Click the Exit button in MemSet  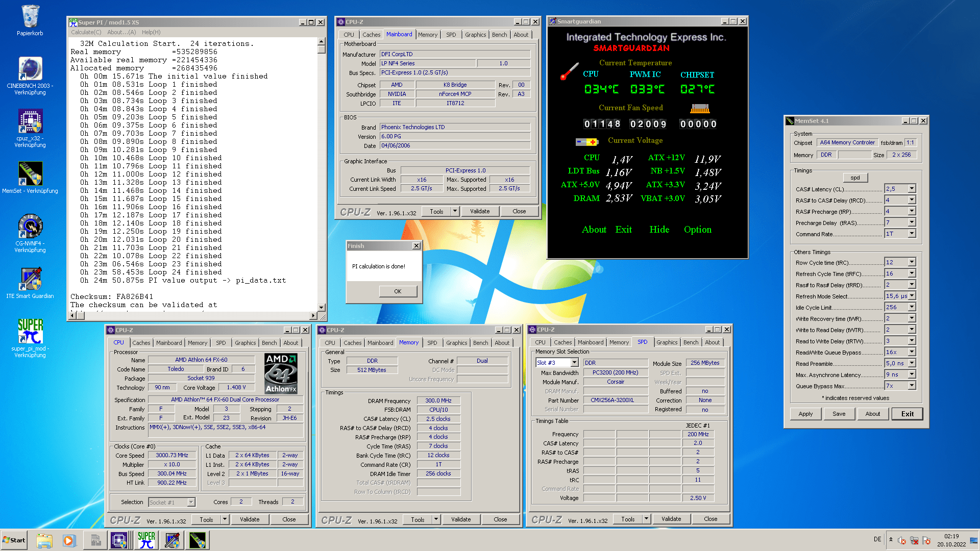(x=907, y=414)
